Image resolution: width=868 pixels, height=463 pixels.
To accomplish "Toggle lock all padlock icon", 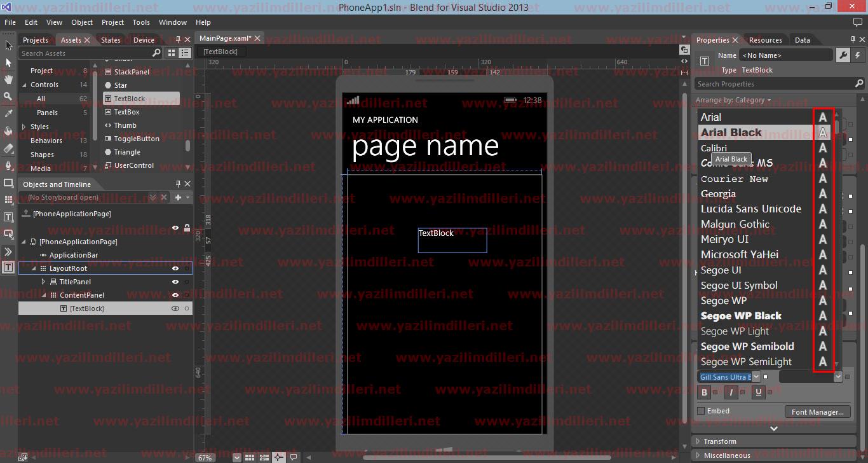I will 187,228.
